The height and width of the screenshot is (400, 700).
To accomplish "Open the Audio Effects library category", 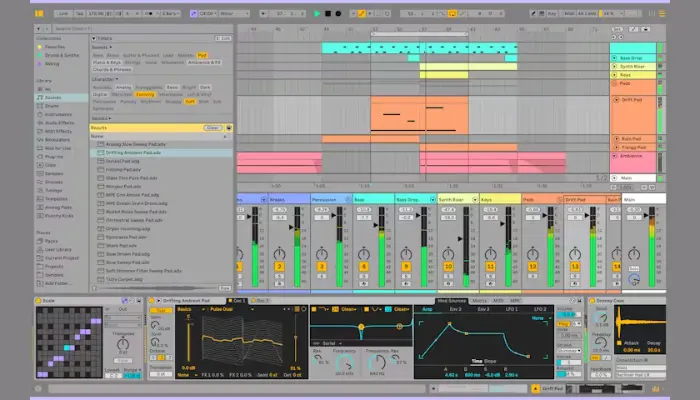I will click(62, 123).
